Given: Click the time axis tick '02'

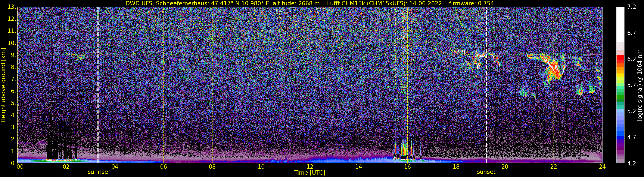Looking at the screenshot, I should point(66,166).
